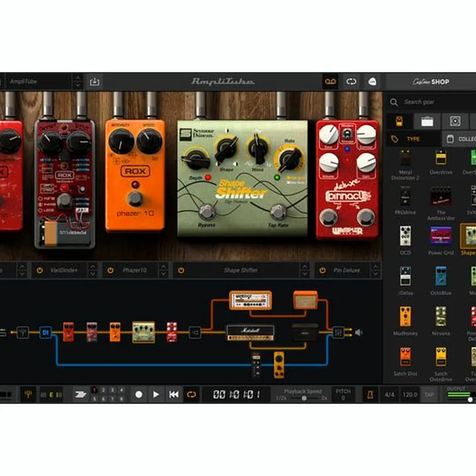This screenshot has width=476, height=476.
Task: Click the Phazer 10 footswitch
Action: pyautogui.click(x=135, y=198)
